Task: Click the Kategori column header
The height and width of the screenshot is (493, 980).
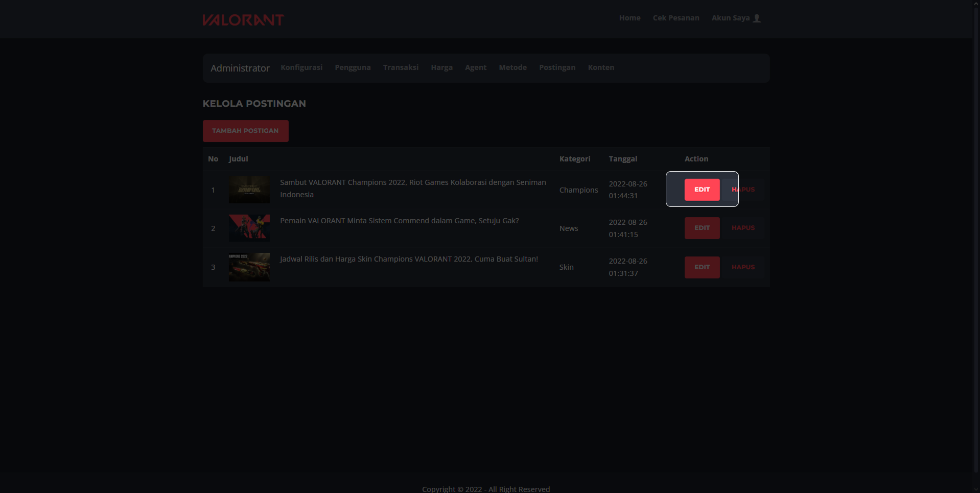Action: click(x=575, y=159)
